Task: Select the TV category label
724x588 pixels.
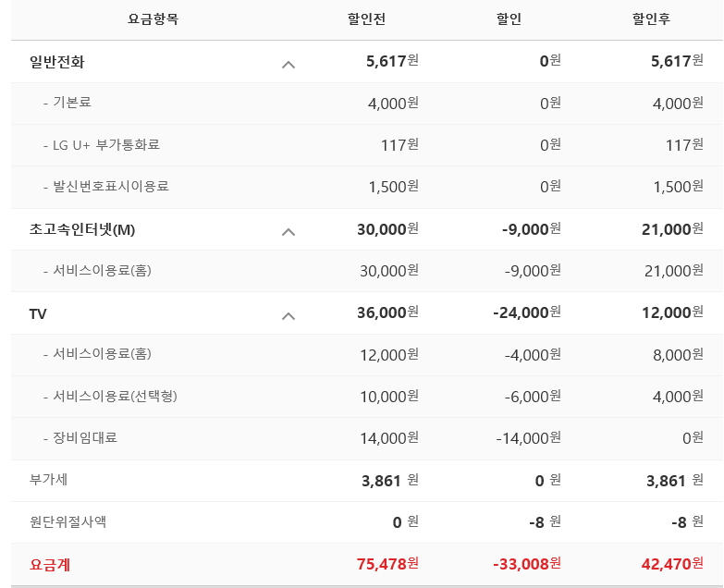Action: tap(38, 314)
